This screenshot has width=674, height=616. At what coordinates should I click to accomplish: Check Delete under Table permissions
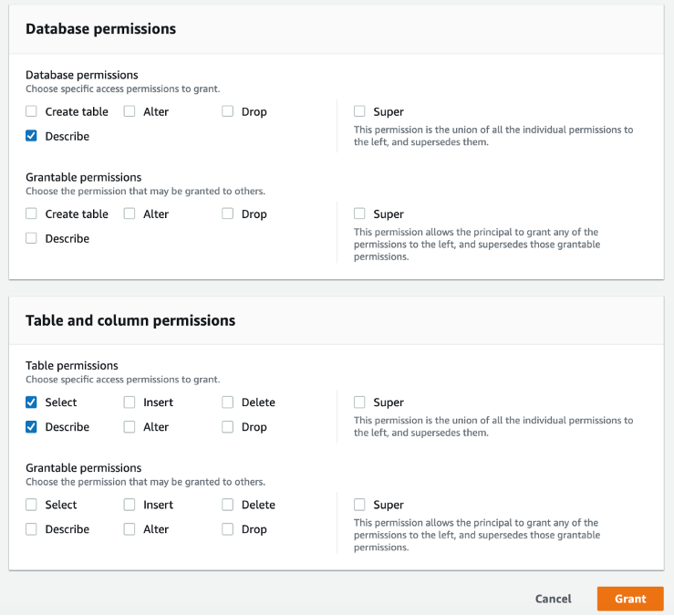click(228, 402)
